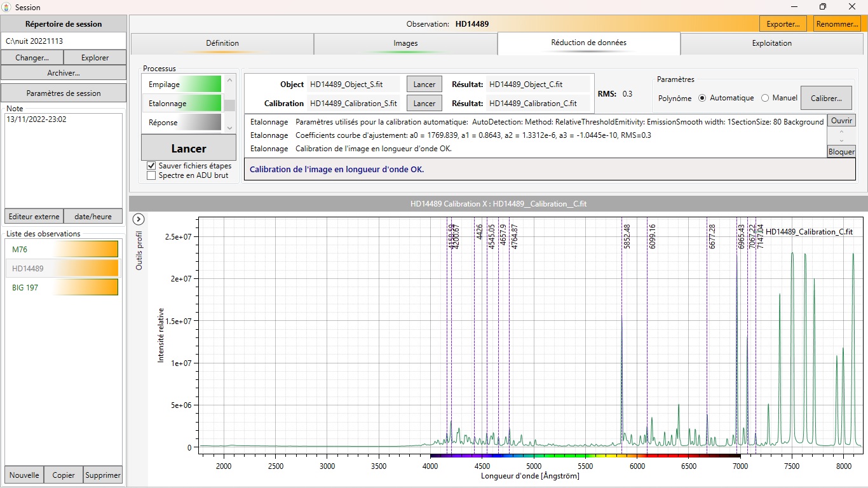The image size is (868, 488).
Task: Go to the Définition tab
Action: click(222, 43)
